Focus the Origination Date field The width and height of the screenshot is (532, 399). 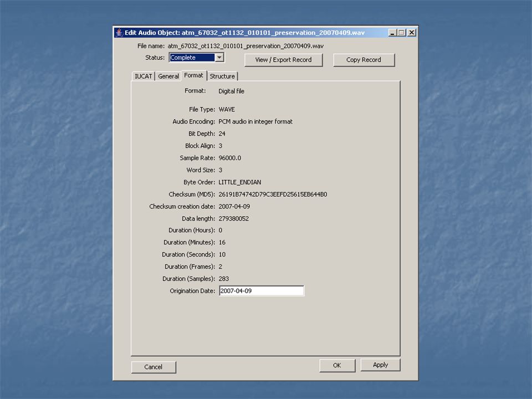coord(262,291)
